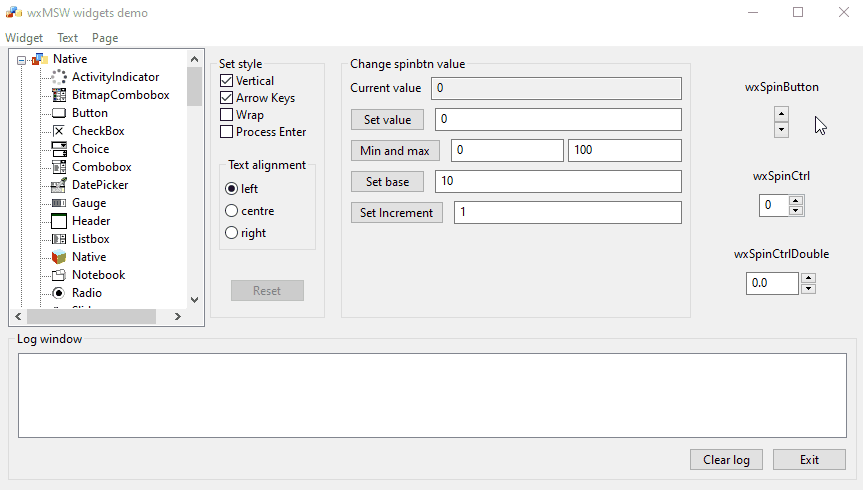Open the Text menu
863x490 pixels.
(x=68, y=38)
